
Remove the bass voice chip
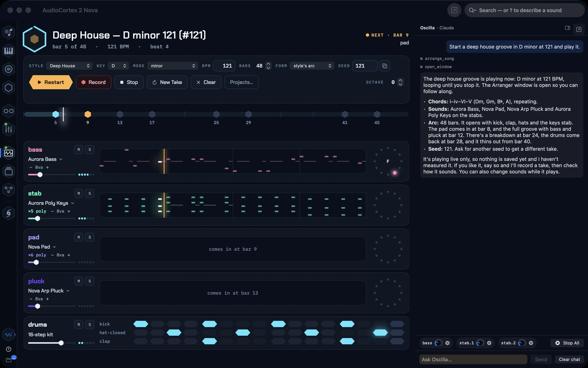click(x=447, y=343)
